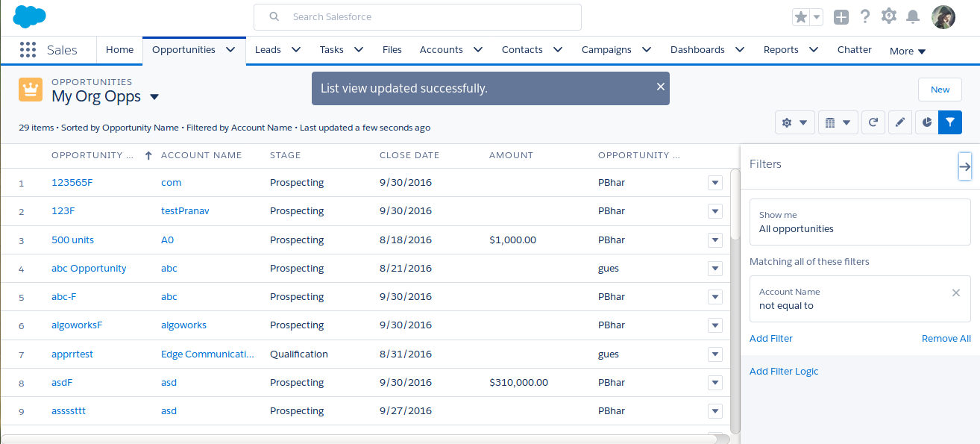
Task: Click the notifications bell icon
Action: (x=912, y=16)
